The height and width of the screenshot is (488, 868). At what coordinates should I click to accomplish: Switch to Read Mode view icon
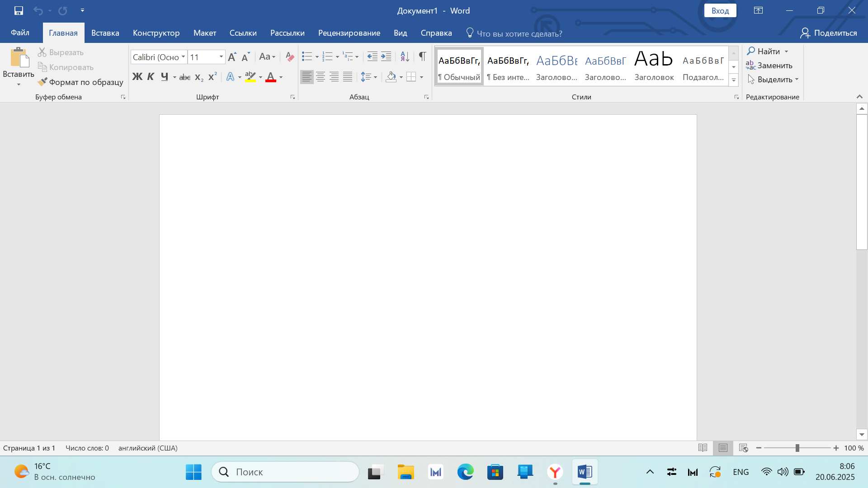point(703,448)
